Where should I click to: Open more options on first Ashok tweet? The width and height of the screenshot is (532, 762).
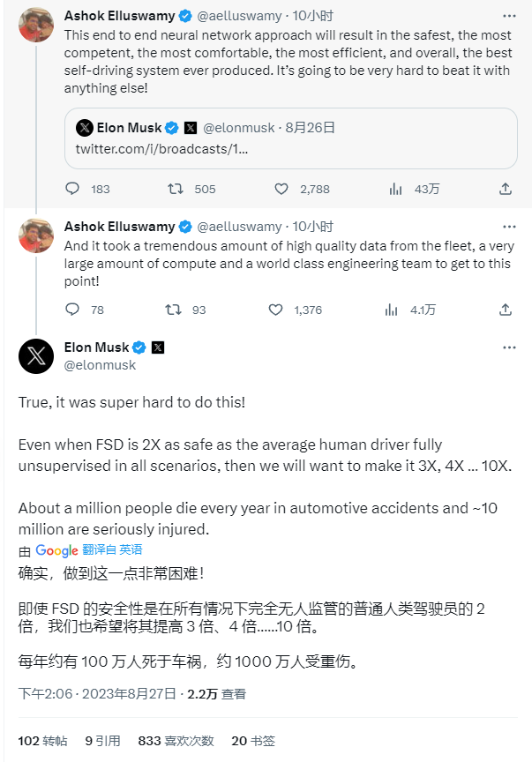click(x=508, y=16)
